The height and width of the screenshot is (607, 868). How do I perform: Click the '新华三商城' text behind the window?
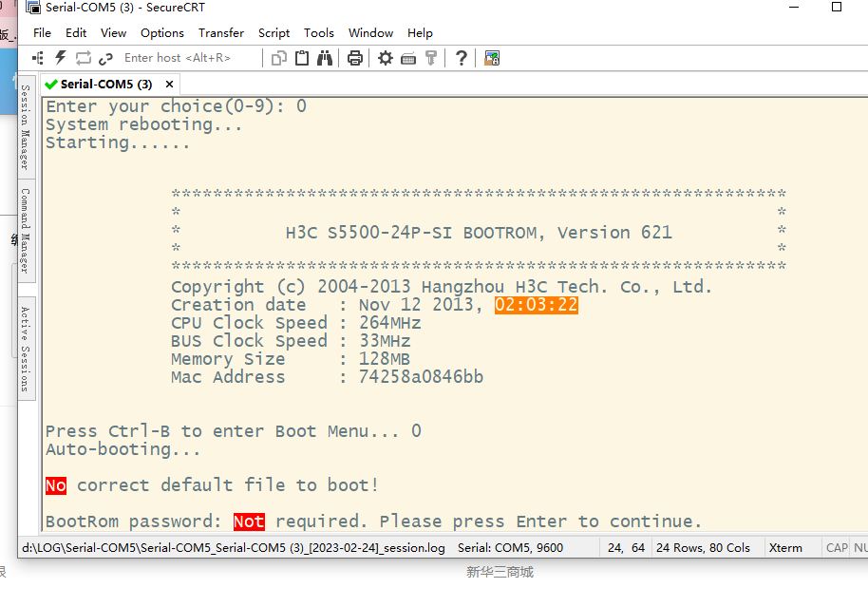500,572
